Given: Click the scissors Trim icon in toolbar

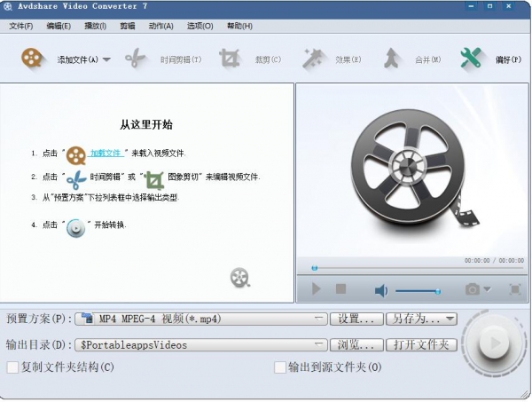Looking at the screenshot, I should point(135,59).
